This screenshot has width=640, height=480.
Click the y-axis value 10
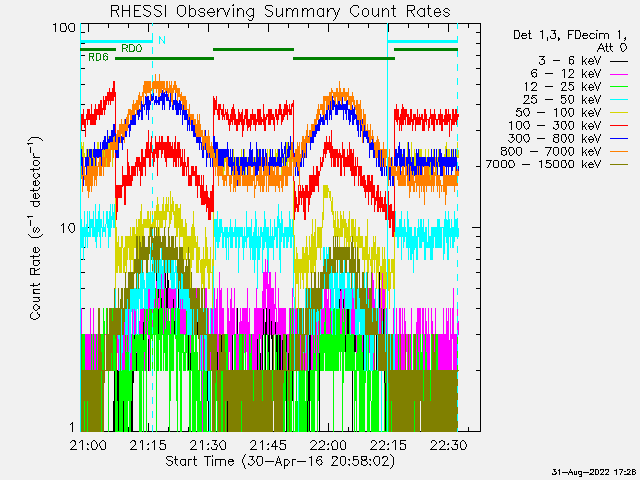68,228
